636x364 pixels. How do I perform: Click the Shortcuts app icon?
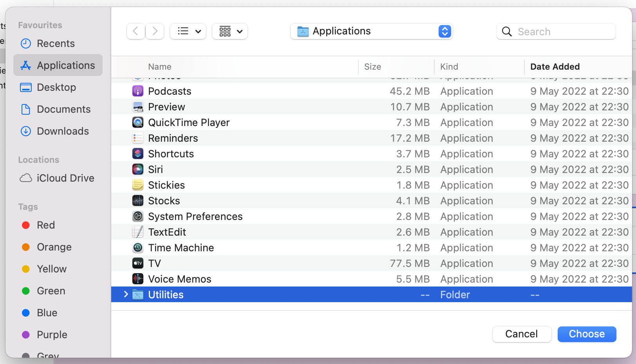click(137, 154)
